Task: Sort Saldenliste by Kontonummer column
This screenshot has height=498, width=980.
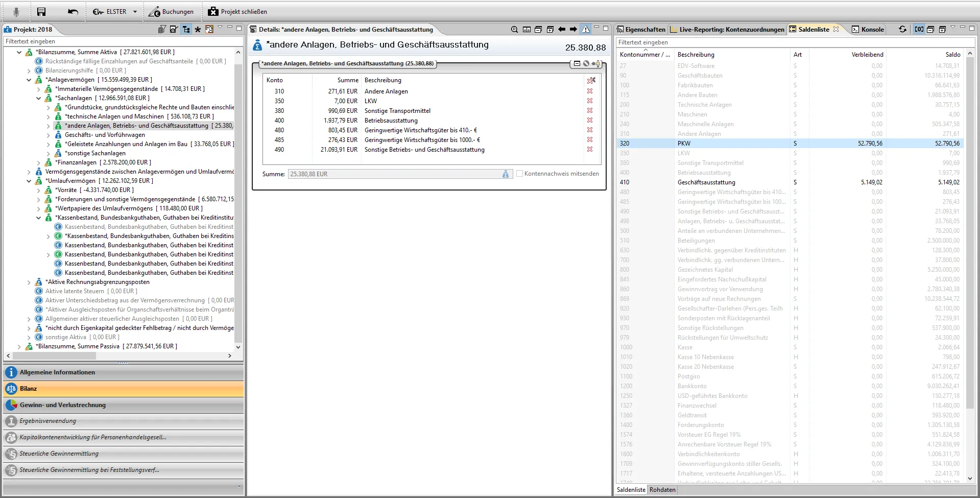Action: point(644,54)
